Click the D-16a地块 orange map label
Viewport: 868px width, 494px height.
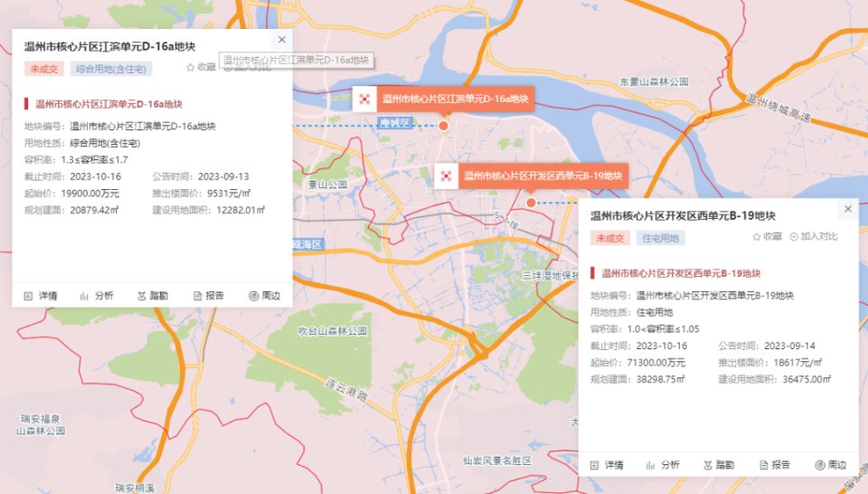click(456, 100)
